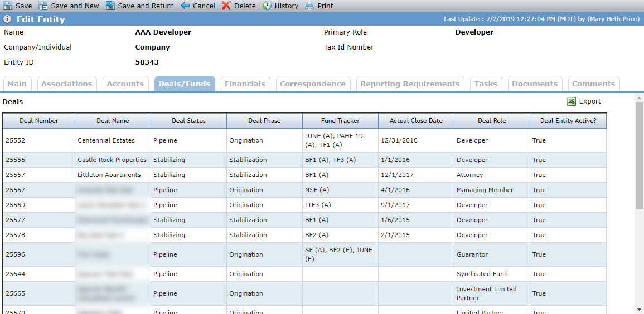Click the Centennial Estates deal name
Image resolution: width=644 pixels, height=314 pixels.
pos(106,140)
